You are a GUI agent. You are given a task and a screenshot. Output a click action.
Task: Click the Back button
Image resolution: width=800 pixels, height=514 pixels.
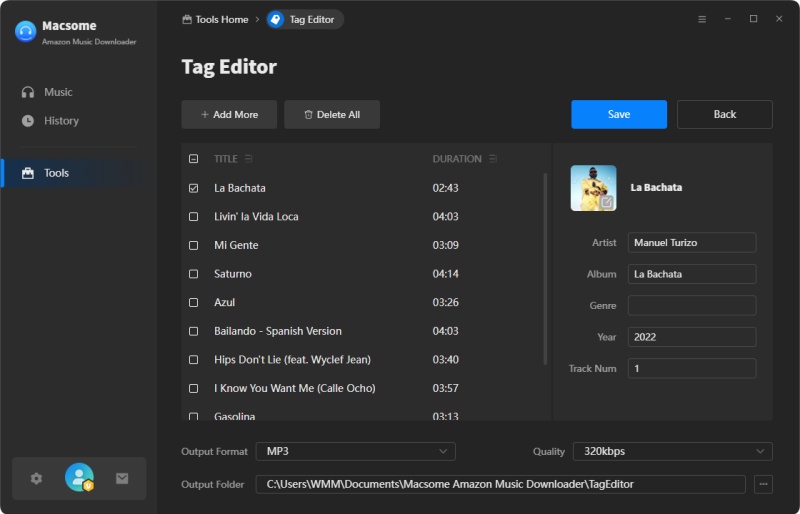point(724,114)
